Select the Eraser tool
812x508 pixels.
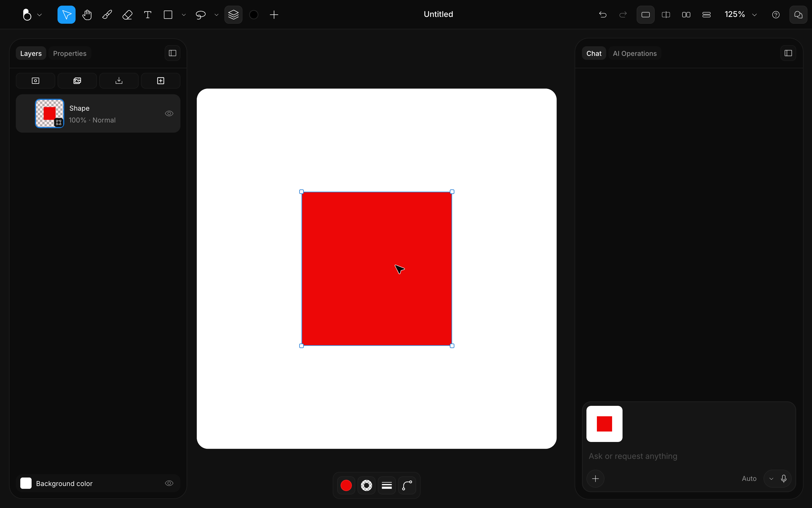[127, 15]
